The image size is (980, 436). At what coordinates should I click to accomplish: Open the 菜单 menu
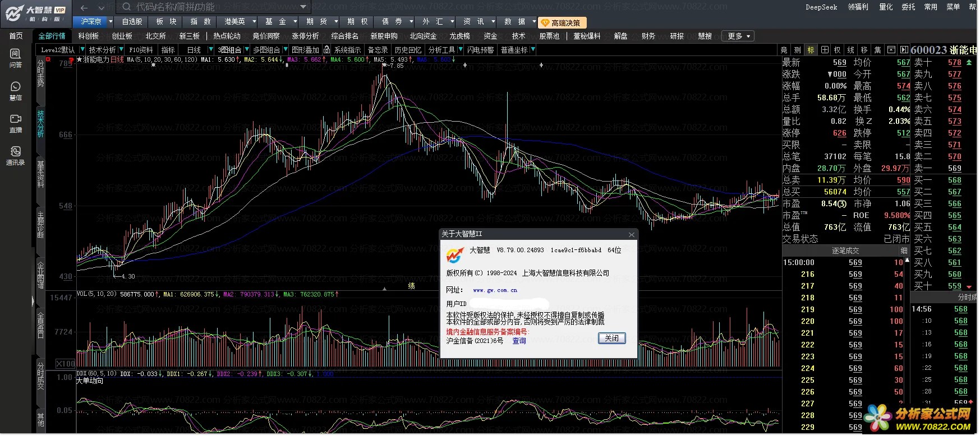[x=953, y=7]
